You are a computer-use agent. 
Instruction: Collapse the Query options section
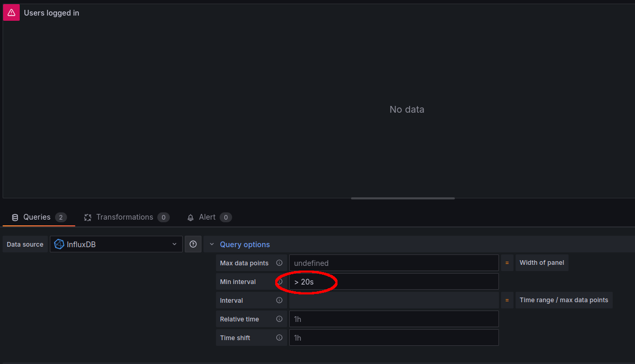coord(212,244)
